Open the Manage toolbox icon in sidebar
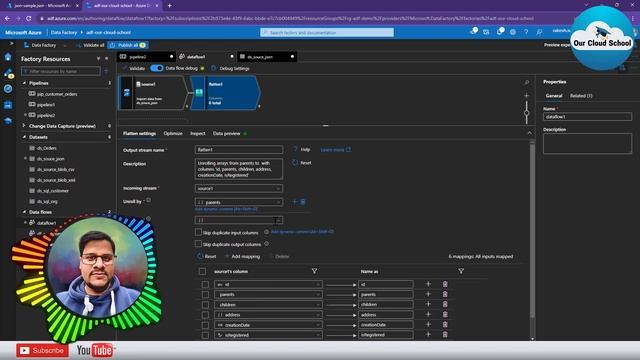The image size is (640, 360). (8, 105)
